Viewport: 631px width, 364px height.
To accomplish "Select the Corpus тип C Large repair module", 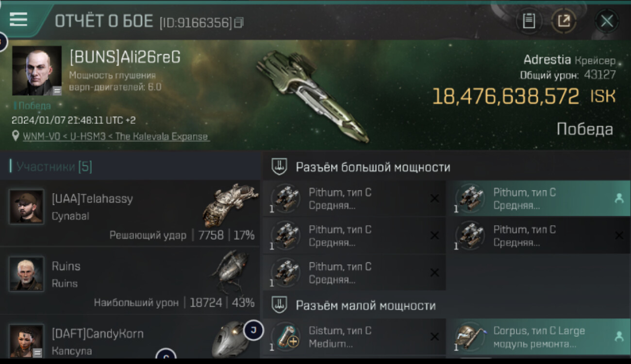I will click(x=538, y=337).
